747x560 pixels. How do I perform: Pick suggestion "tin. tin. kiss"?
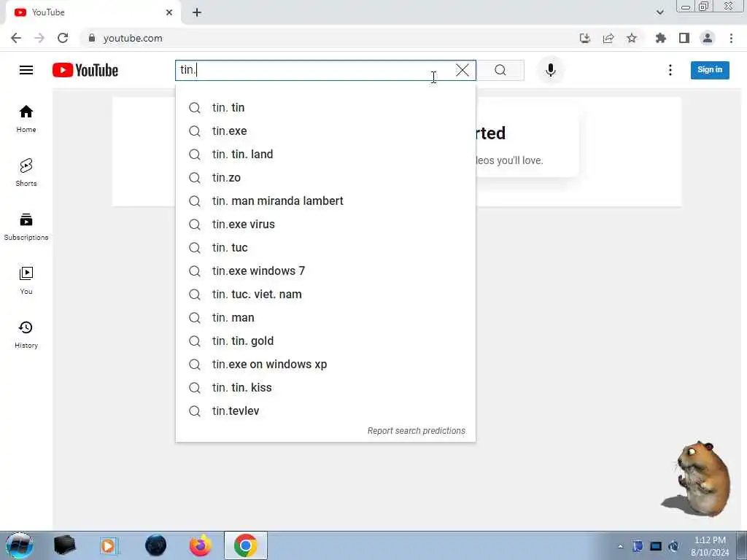[x=325, y=388]
